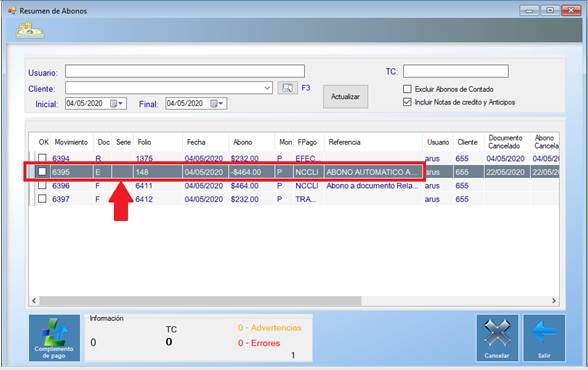
Task: Open the Final date calendar picker
Action: [217, 103]
